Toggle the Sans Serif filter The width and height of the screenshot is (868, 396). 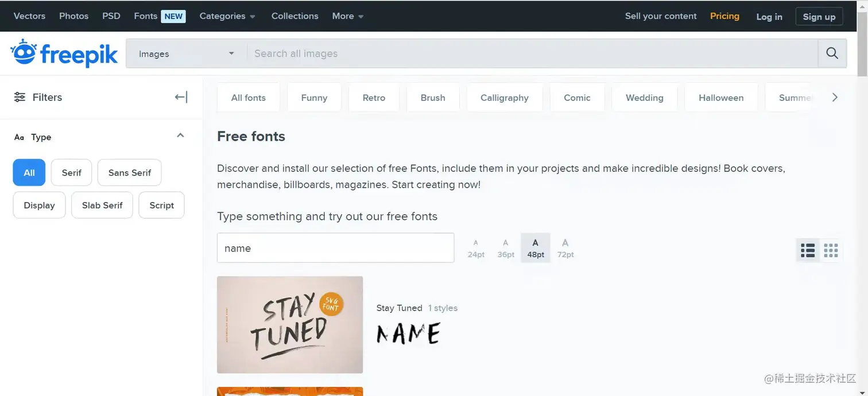(x=129, y=172)
